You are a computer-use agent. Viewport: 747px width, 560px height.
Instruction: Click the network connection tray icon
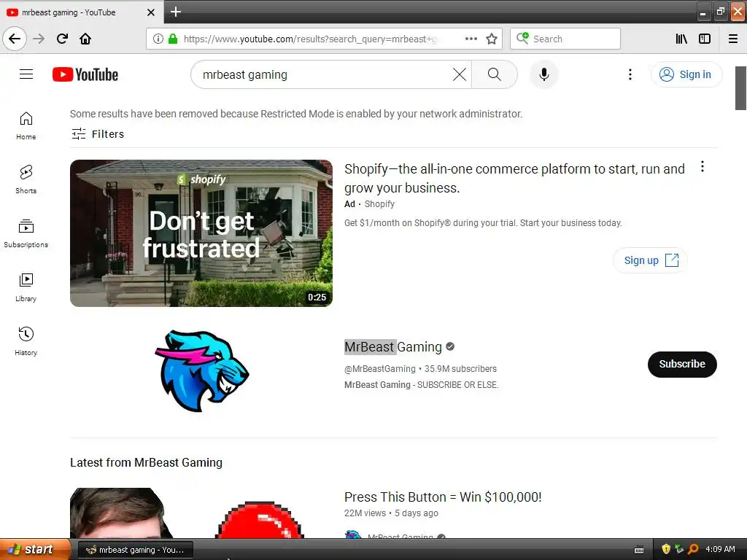click(x=679, y=549)
